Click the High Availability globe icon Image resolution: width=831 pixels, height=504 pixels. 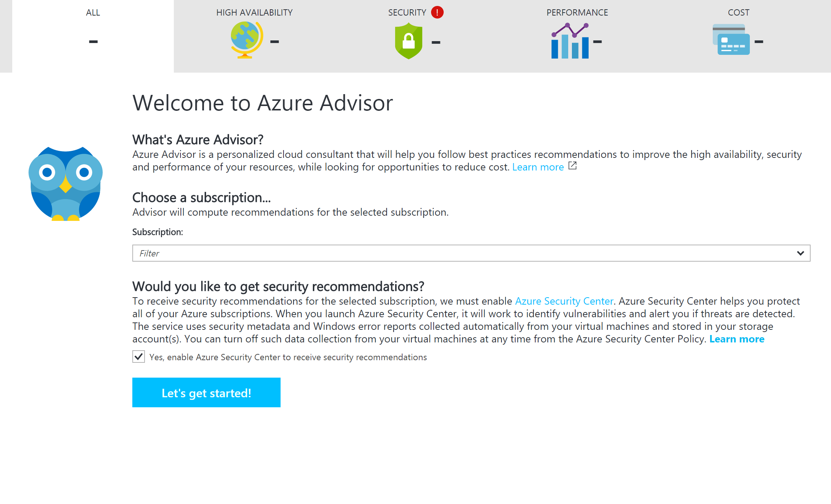point(245,40)
